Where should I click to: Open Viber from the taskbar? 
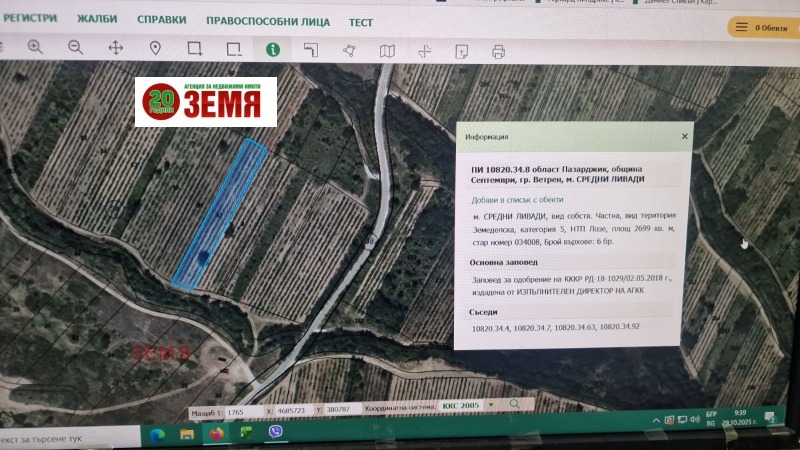click(276, 432)
